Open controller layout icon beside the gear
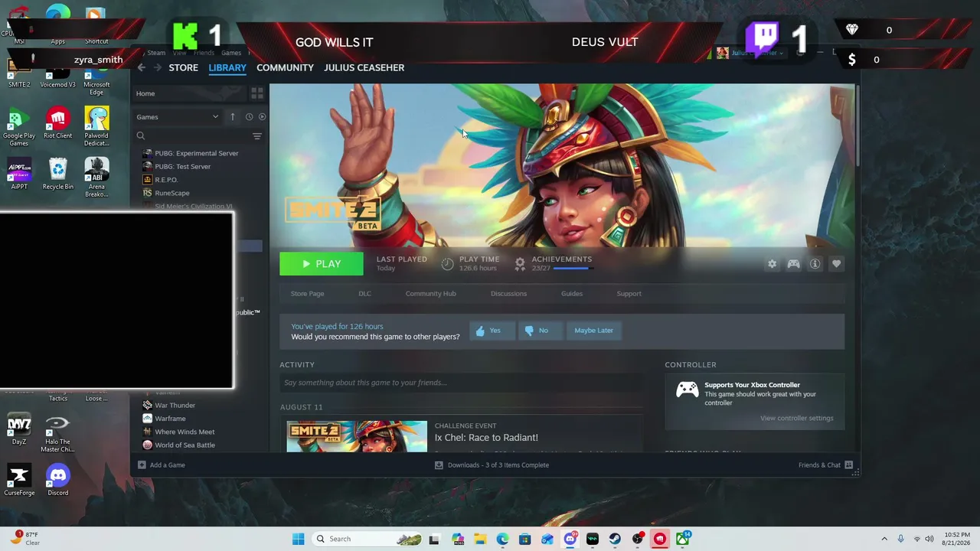 coord(793,264)
